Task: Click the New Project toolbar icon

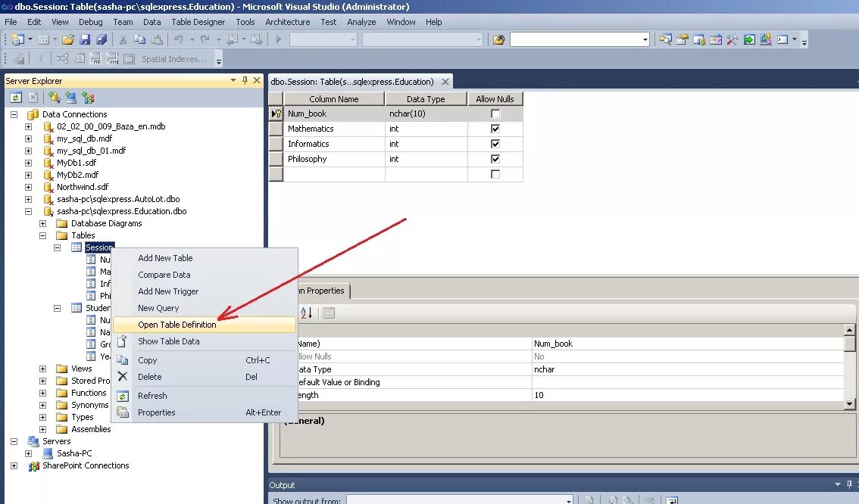Action: [x=18, y=39]
